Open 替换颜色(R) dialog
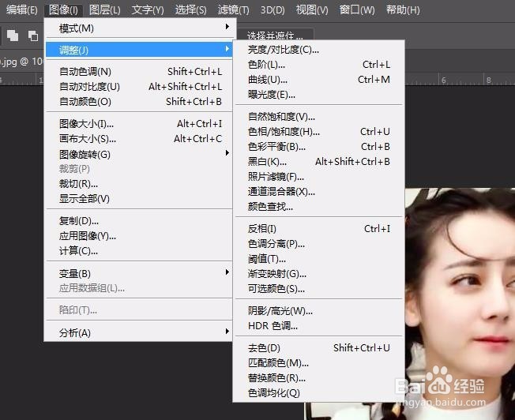Image resolution: width=515 pixels, height=420 pixels. pyautogui.click(x=318, y=378)
